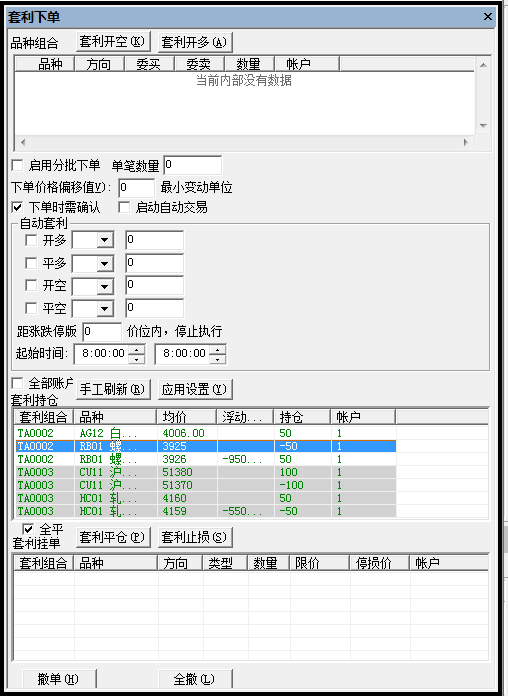
Task: Click the 类型 column header
Action: click(226, 563)
